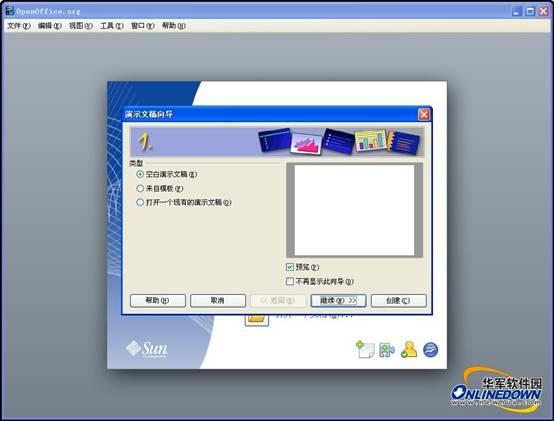The image size is (554, 421).
Task: Open the 工具 menu
Action: click(x=112, y=26)
